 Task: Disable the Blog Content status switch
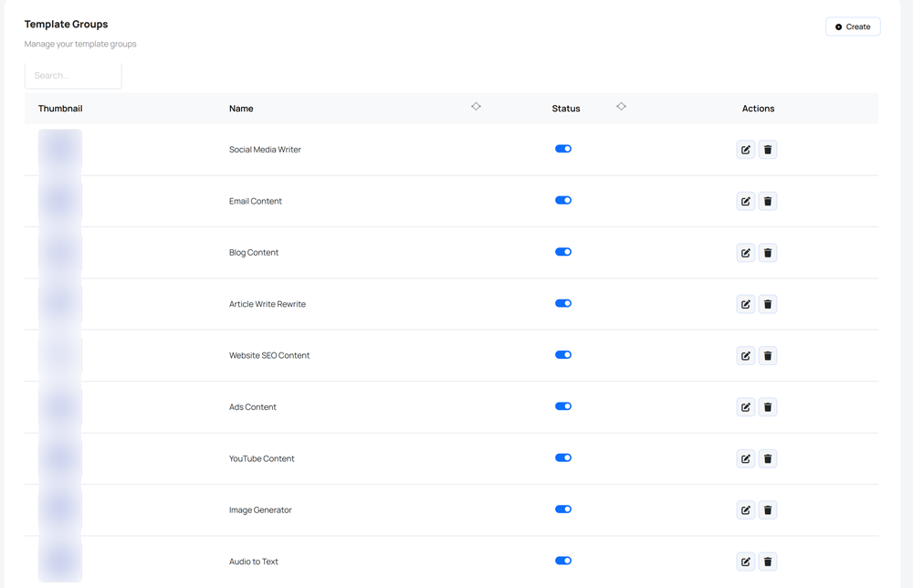pos(563,252)
